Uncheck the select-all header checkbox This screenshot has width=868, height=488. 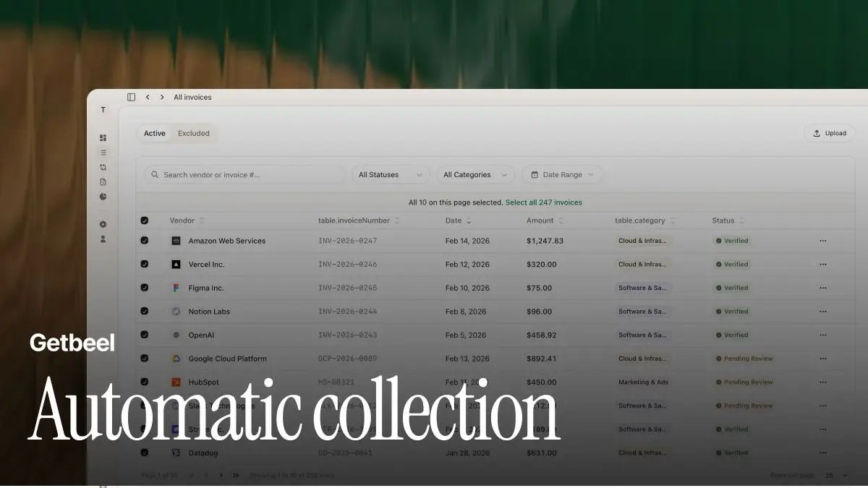tap(144, 221)
